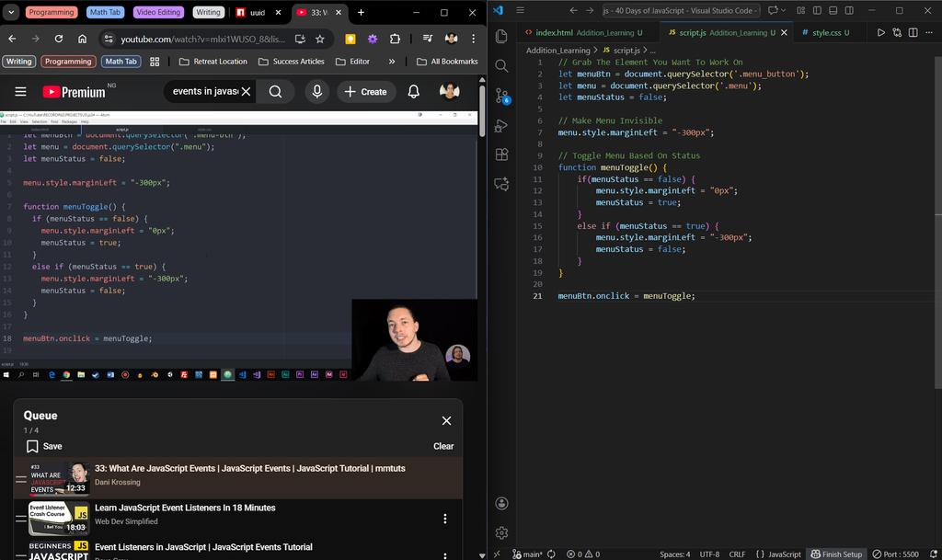
Task: Open Manage gear in VS Code
Action: 501,532
